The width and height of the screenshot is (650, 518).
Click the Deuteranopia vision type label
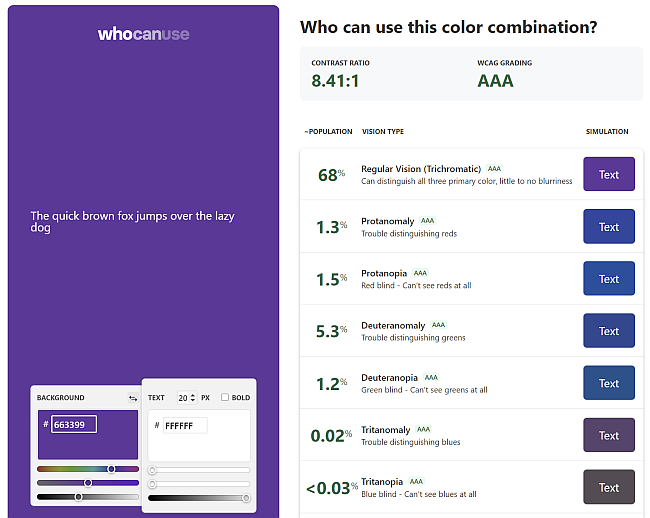click(389, 378)
